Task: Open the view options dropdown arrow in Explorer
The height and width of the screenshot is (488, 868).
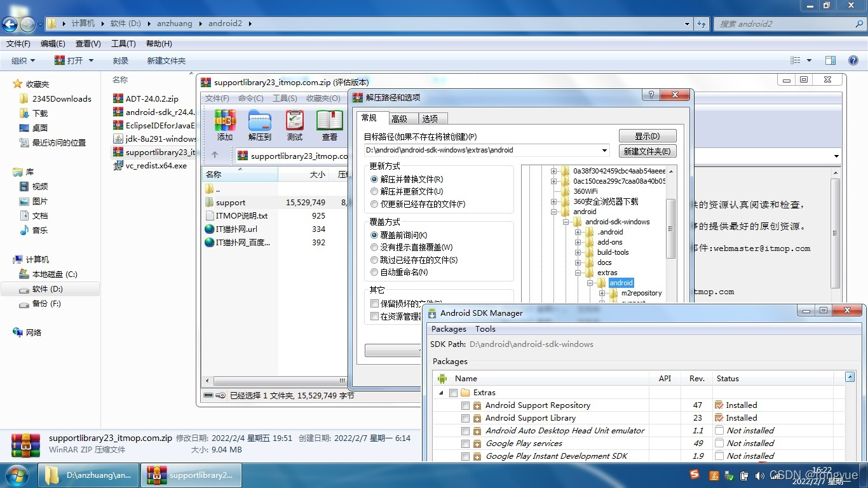Action: [809, 60]
